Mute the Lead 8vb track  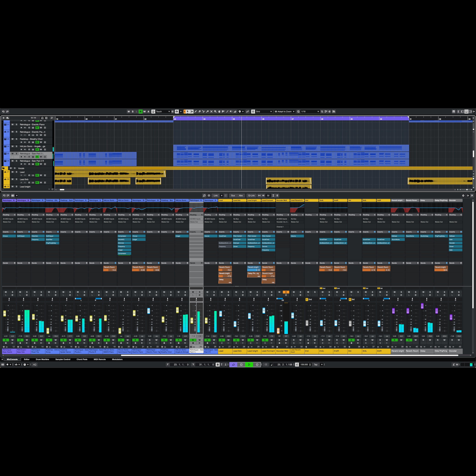coord(13,179)
